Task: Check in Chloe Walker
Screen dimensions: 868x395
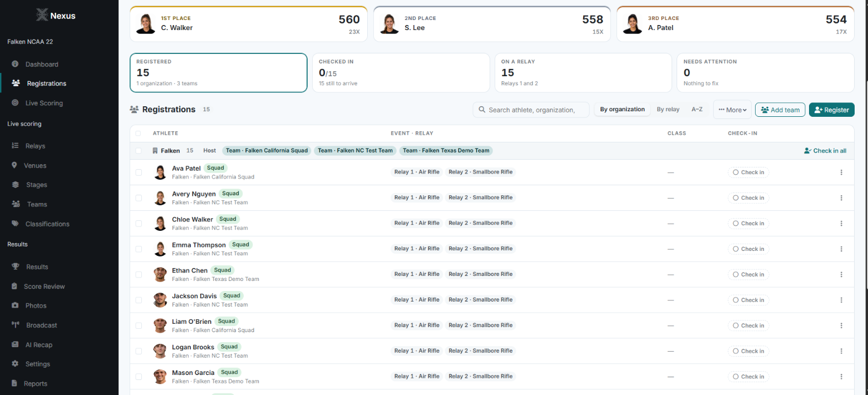Action: point(748,224)
